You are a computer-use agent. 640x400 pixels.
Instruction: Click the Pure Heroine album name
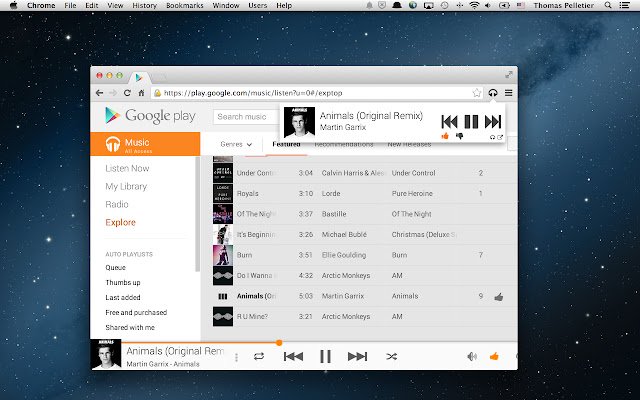pyautogui.click(x=412, y=193)
